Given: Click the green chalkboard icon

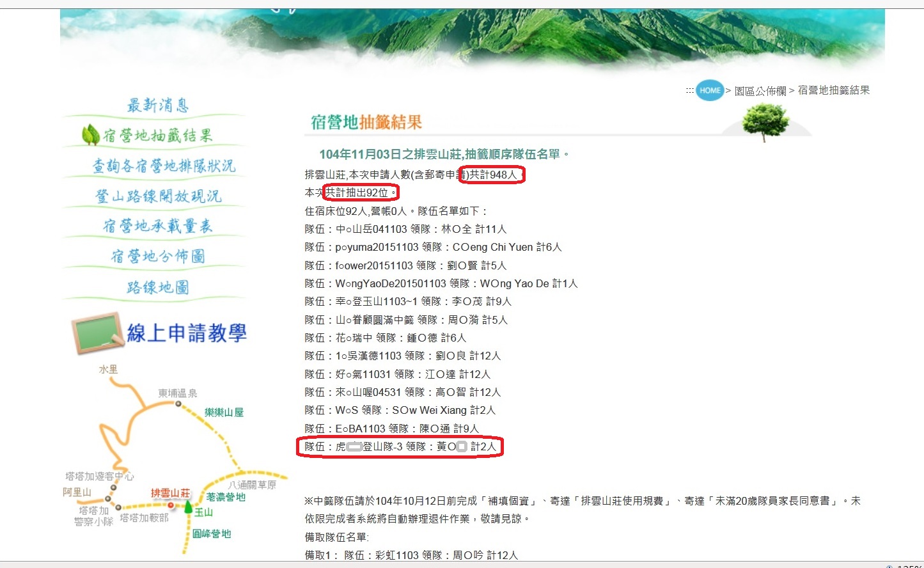Looking at the screenshot, I should click(x=98, y=333).
